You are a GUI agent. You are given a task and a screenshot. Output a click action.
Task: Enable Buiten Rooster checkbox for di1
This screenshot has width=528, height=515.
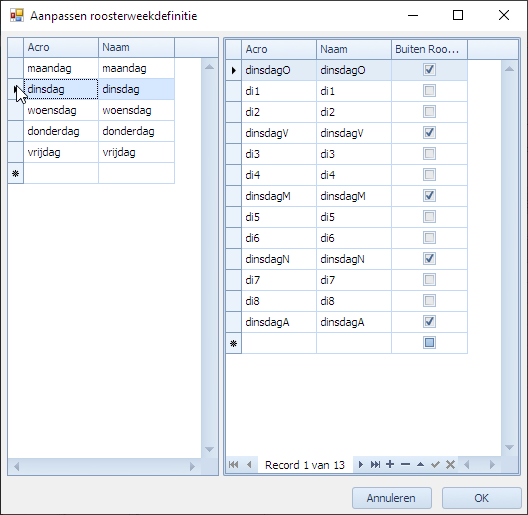point(429,91)
